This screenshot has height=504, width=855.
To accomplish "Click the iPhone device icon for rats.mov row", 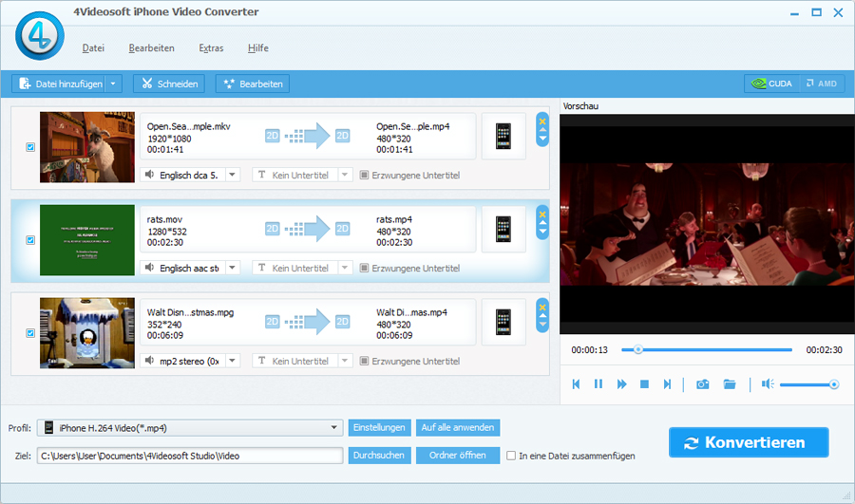I will (x=503, y=229).
